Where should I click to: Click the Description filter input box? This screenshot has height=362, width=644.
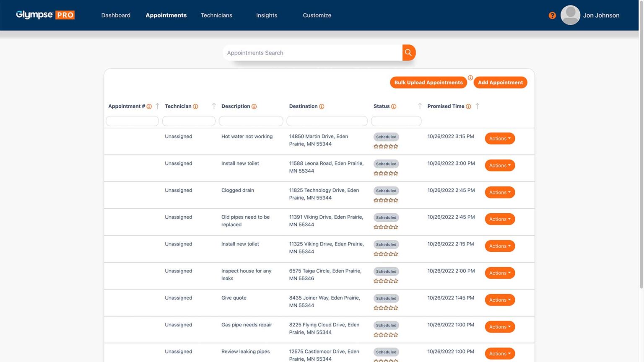coord(251,121)
